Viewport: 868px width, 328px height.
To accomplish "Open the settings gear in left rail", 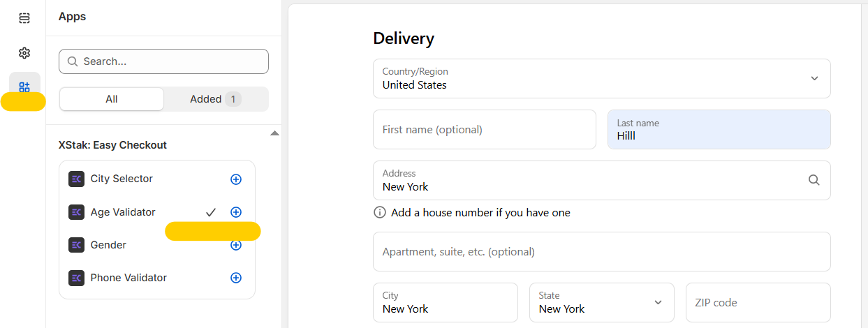I will (x=24, y=53).
